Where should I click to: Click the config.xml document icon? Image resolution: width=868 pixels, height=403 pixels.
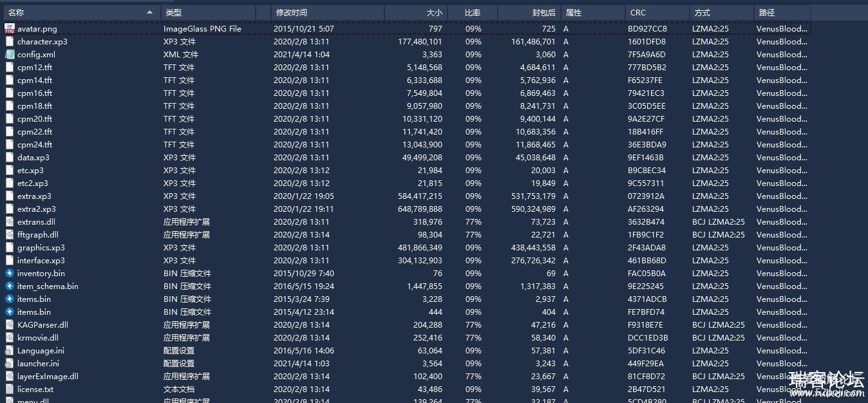10,54
